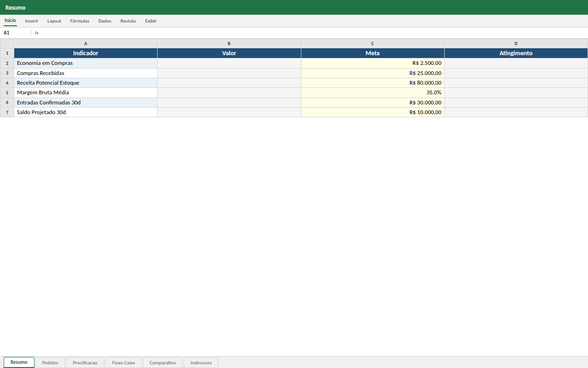
Task: Select Atingimento cell for Economia em Compras
Action: point(516,63)
